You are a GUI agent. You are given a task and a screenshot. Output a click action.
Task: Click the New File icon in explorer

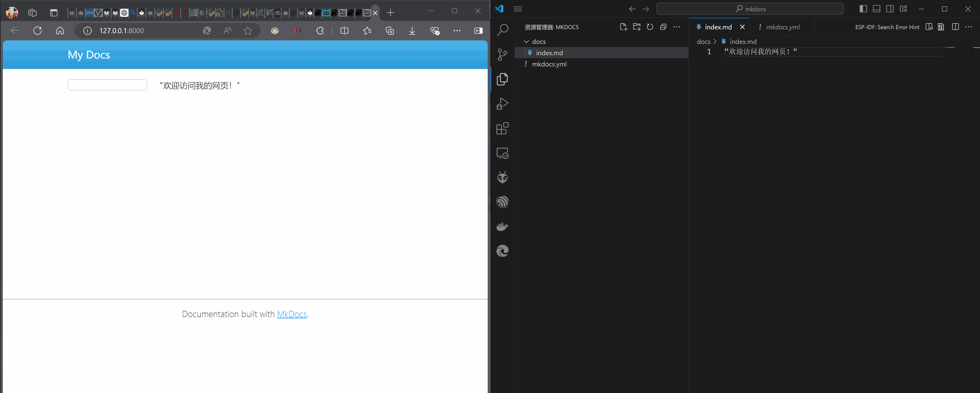pos(623,27)
